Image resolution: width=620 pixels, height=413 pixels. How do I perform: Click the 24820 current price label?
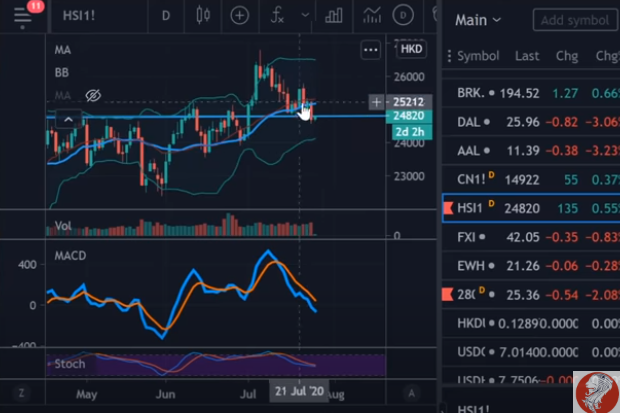click(x=408, y=116)
